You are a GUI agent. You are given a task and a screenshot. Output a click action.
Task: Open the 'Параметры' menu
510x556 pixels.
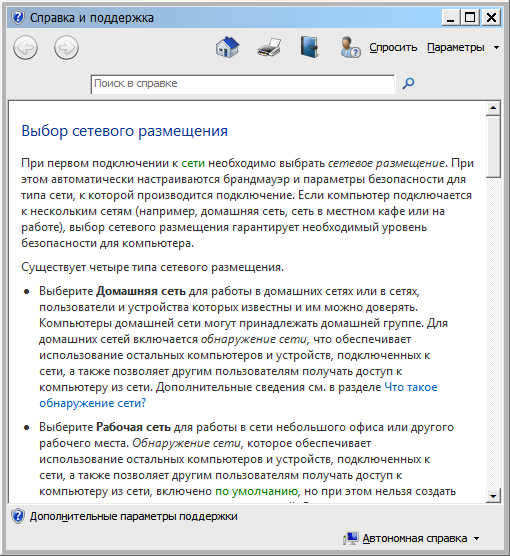click(456, 47)
